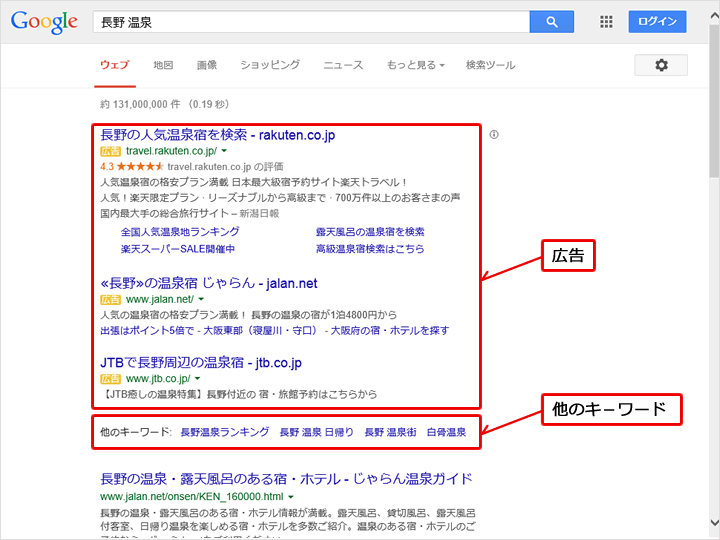720x540 pixels.
Task: Select the ウェブ tab
Action: tap(115, 65)
